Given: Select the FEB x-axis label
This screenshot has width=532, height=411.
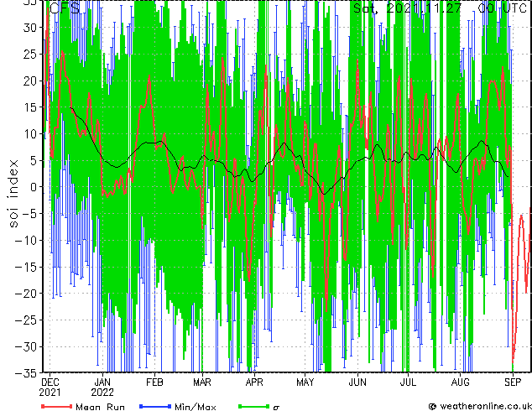Looking at the screenshot, I should coord(154,382).
